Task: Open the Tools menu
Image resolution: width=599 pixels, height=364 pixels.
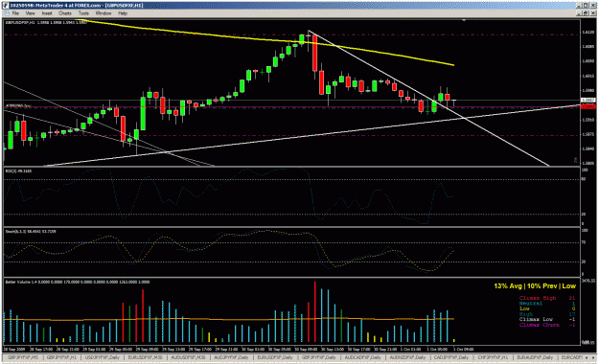Action: click(x=83, y=13)
